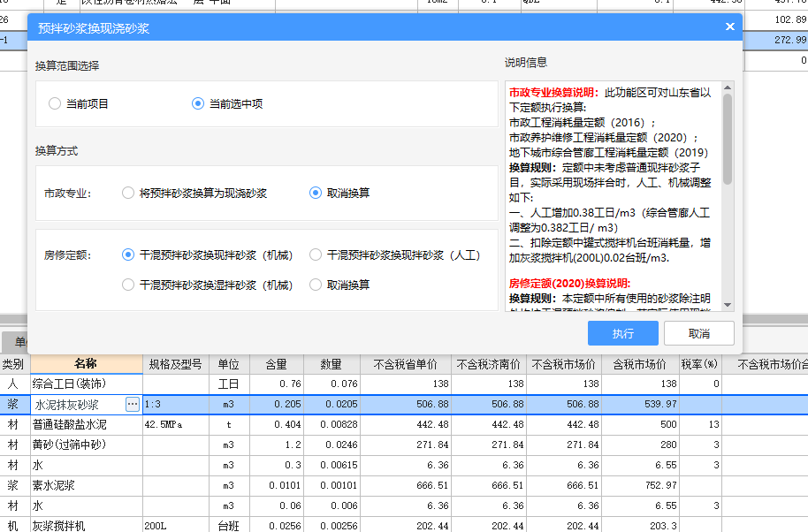Screen dimensions: 808x532
Task: Click the 规格及型号 column header
Action: pyautogui.click(x=176, y=364)
